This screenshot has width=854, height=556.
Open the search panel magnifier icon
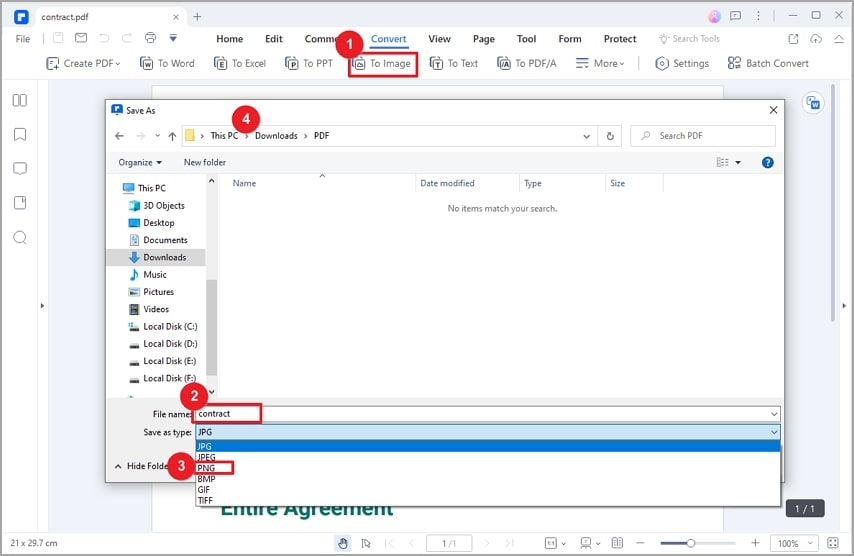click(x=20, y=237)
